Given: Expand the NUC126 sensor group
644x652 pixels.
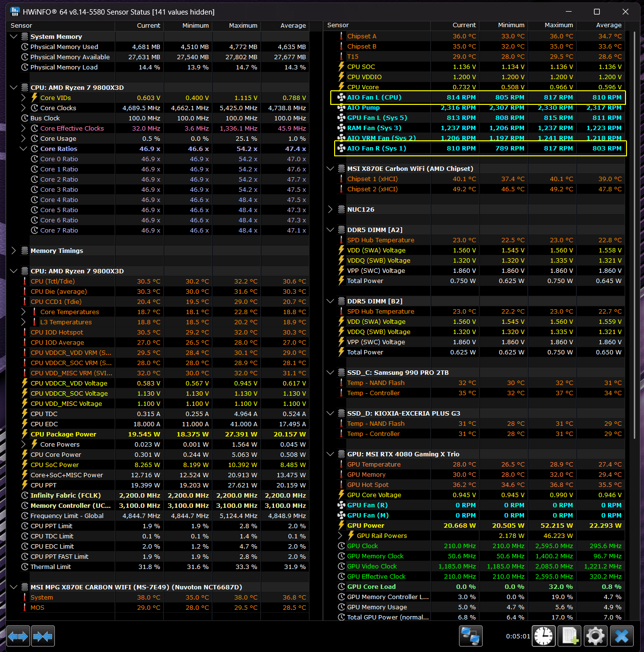Looking at the screenshot, I should click(x=330, y=209).
